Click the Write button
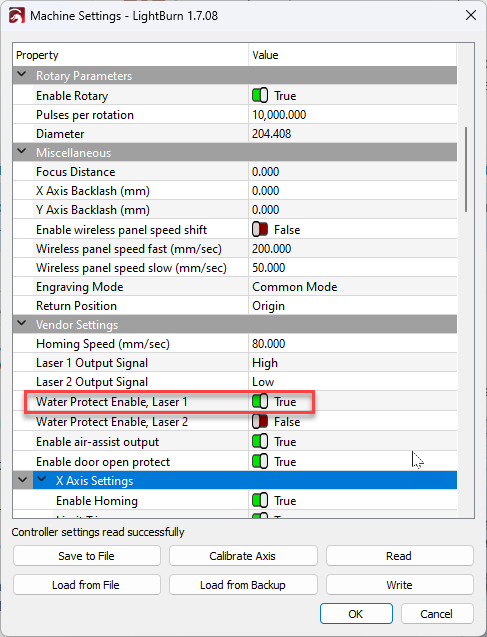The width and height of the screenshot is (487, 637). (x=400, y=585)
